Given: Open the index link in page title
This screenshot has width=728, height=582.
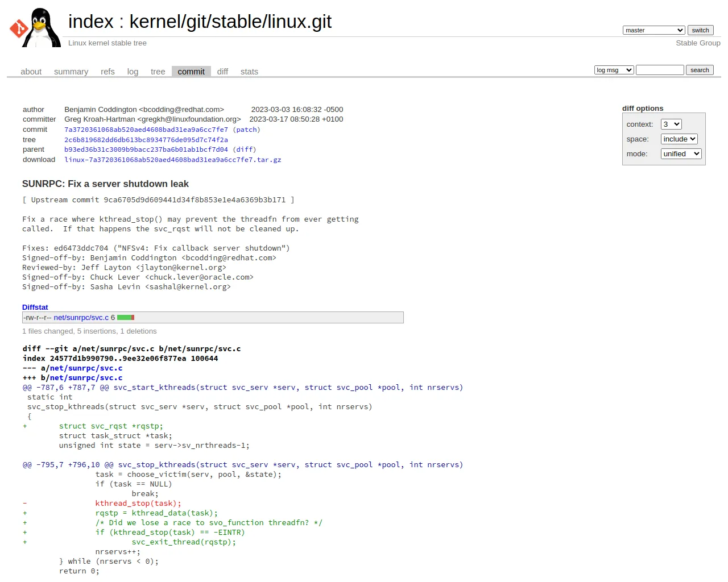Looking at the screenshot, I should tap(91, 22).
